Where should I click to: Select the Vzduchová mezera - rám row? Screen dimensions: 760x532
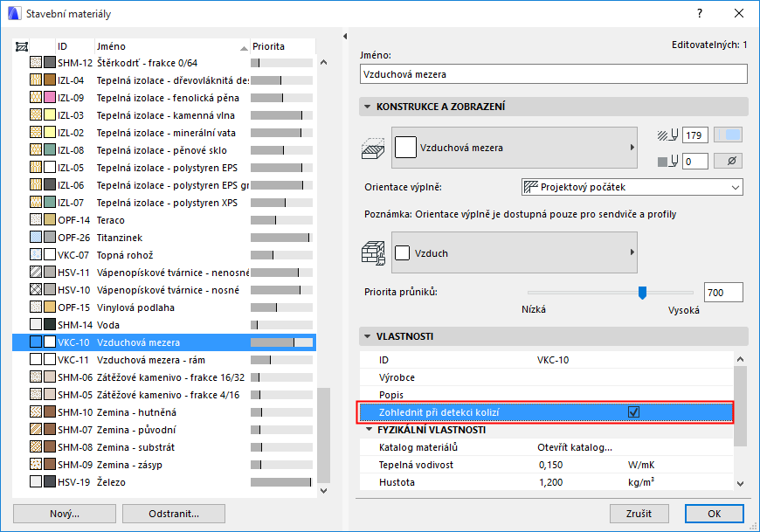(x=164, y=360)
